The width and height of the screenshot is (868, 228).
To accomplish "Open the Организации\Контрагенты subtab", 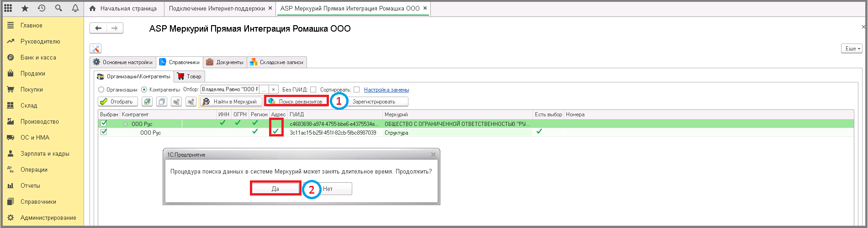I will click(x=134, y=76).
